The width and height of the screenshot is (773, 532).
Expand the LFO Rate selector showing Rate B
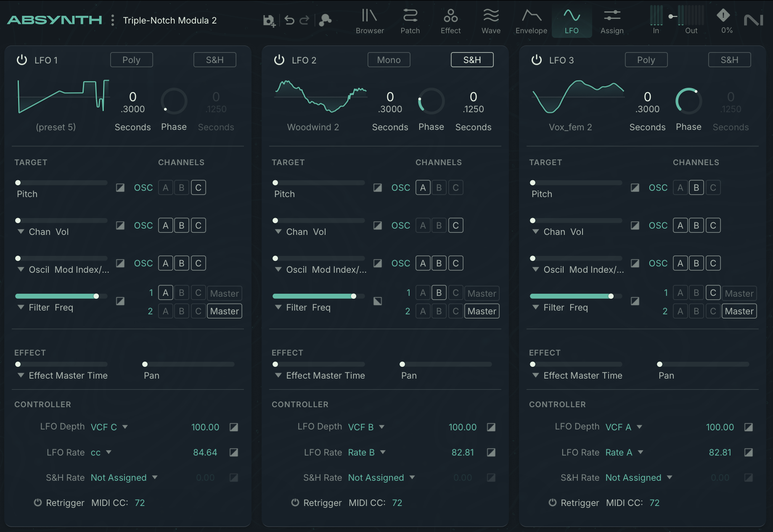(366, 453)
